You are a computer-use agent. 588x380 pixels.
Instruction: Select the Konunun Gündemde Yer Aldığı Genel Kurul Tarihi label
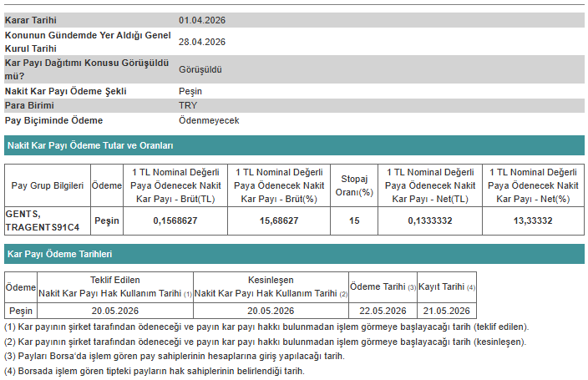(88, 42)
